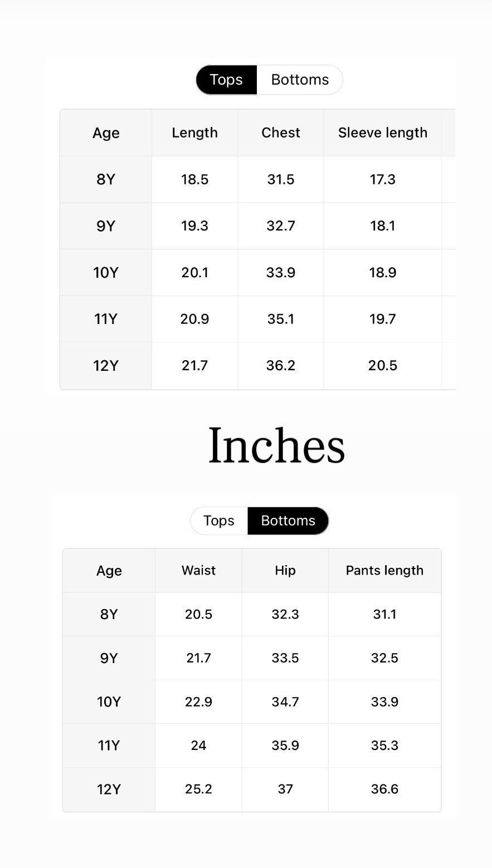Click the Inches heading text
This screenshot has width=492, height=868.
pos(276,445)
